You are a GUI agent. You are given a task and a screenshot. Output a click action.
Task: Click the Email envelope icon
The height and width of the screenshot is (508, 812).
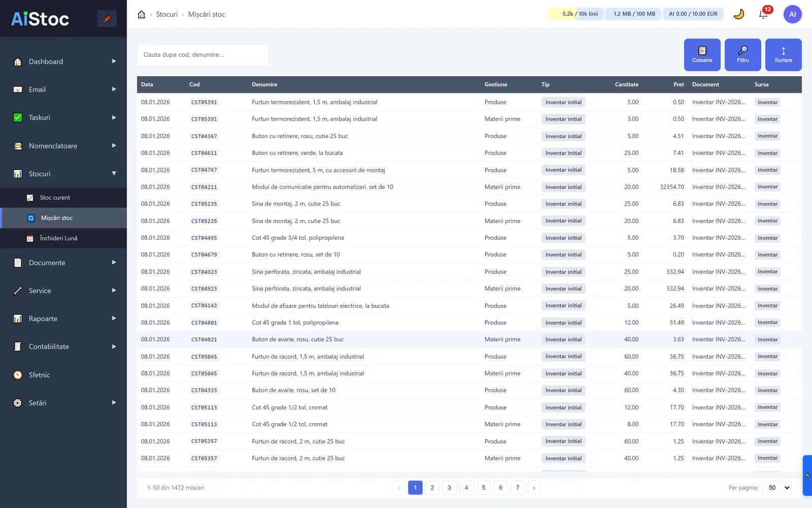(x=18, y=89)
